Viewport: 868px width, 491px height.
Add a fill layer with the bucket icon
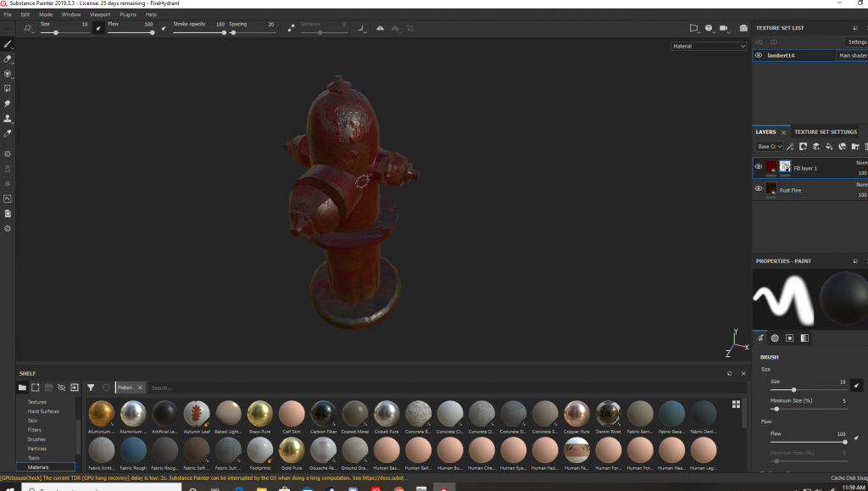[x=829, y=147]
